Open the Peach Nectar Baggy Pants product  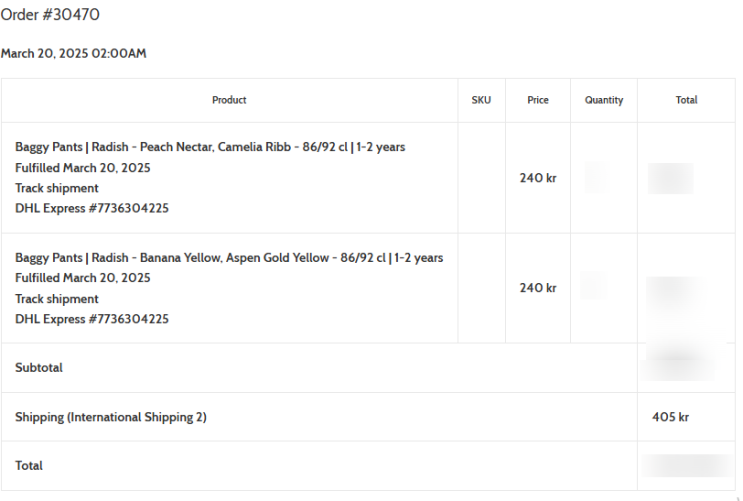point(210,147)
